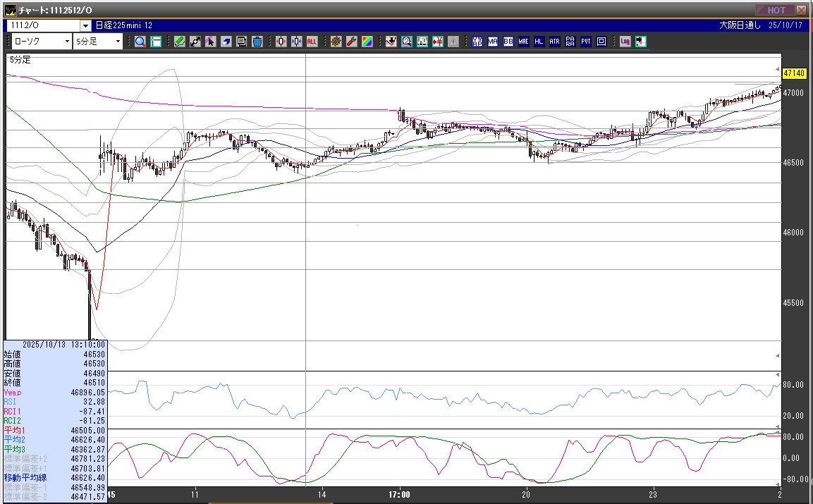Enable the PVT pivot indicator
The width and height of the screenshot is (813, 504).
[x=586, y=42]
